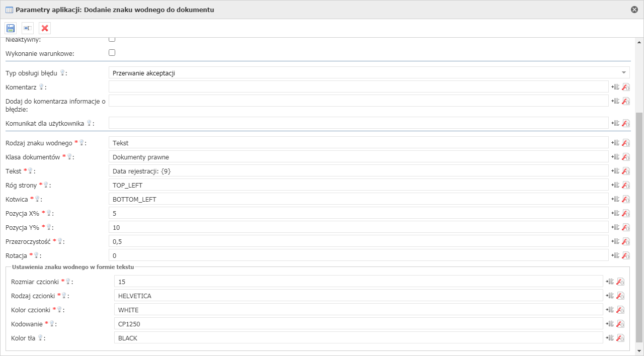The width and height of the screenshot is (644, 356).
Task: Open function editor for Komentarz
Action: click(626, 86)
